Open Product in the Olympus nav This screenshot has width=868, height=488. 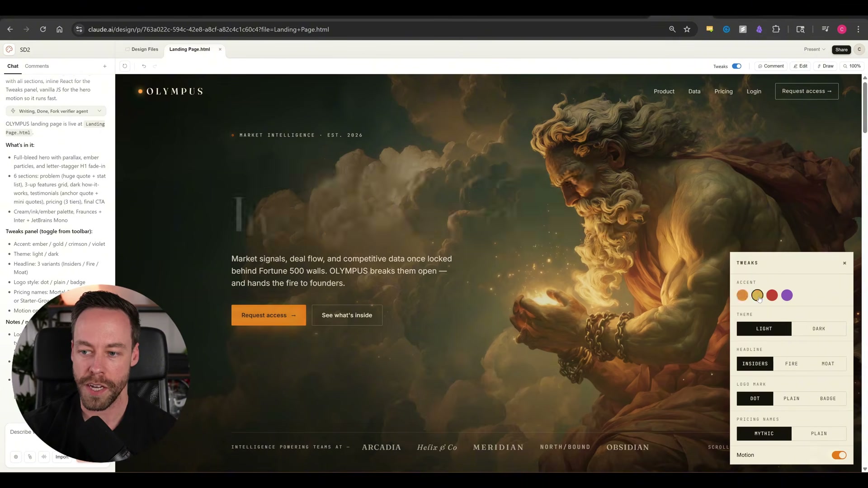coord(664,91)
